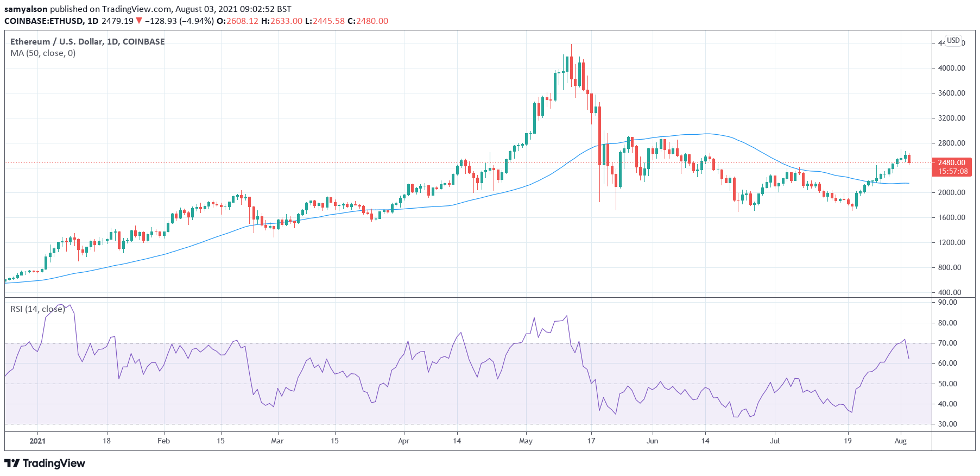The width and height of the screenshot is (980, 476).
Task: Click the 17 date label on time axis
Action: (x=591, y=441)
